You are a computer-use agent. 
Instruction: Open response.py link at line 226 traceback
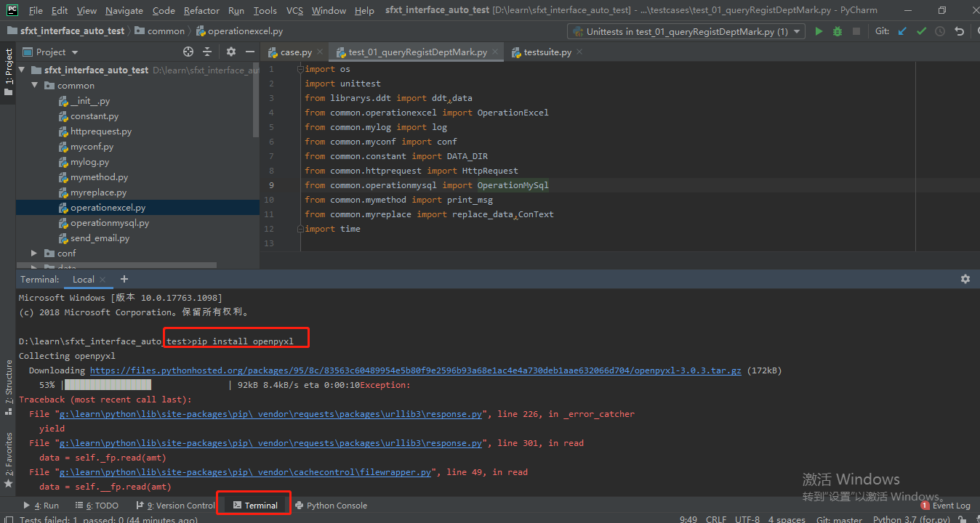tap(271, 414)
